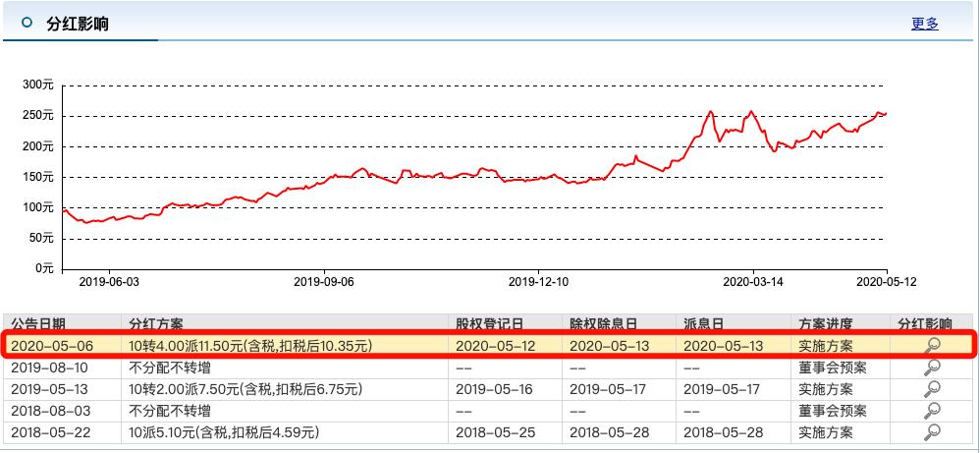This screenshot has height=453, width=980.
Task: Open magnifier icon for 2020-05-06 dividend row
Action: coord(932,345)
